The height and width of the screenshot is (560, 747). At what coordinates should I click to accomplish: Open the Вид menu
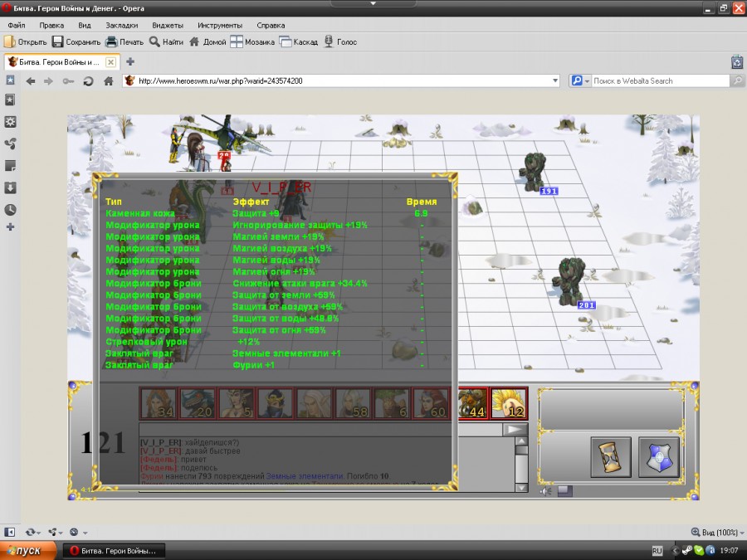[85, 25]
